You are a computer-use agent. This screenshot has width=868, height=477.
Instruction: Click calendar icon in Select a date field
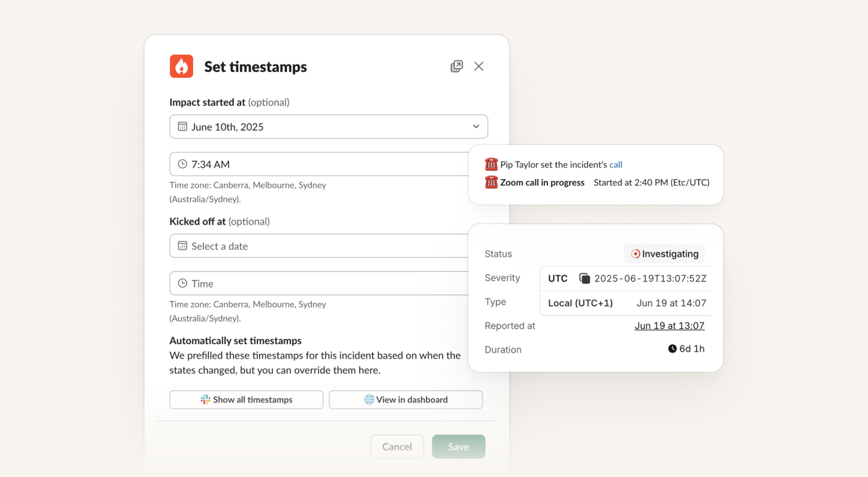point(182,246)
